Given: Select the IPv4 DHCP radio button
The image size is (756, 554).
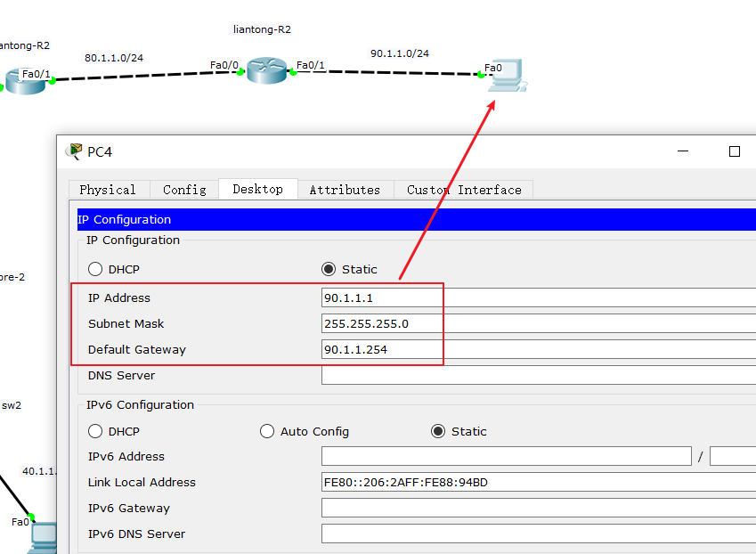Looking at the screenshot, I should tap(95, 269).
